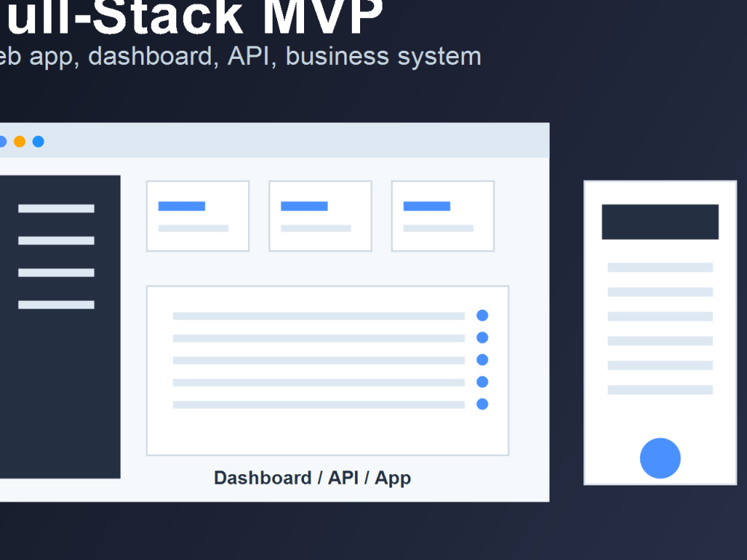Select the first menu line in the dark sidebar
The width and height of the screenshot is (747, 560).
tap(56, 208)
